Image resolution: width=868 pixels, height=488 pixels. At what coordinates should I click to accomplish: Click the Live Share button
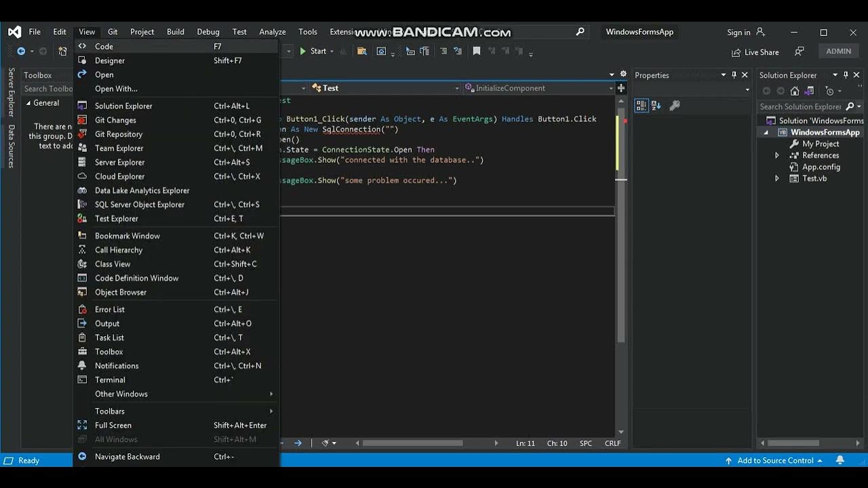pyautogui.click(x=755, y=52)
